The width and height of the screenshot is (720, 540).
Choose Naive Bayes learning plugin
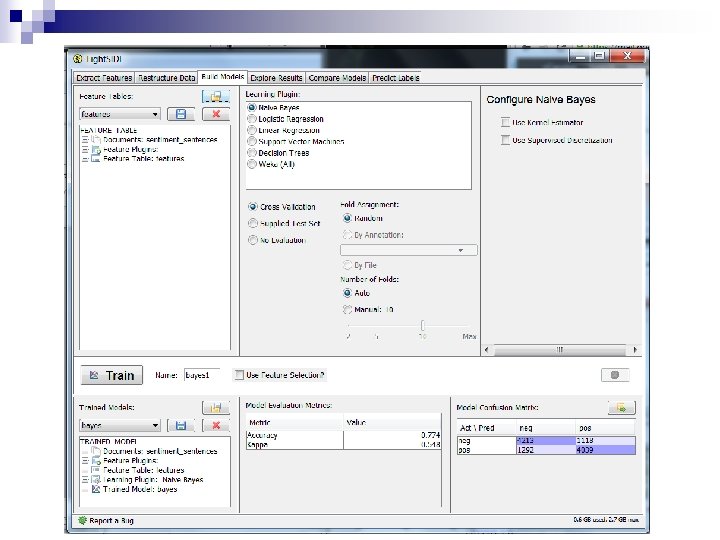click(x=252, y=107)
